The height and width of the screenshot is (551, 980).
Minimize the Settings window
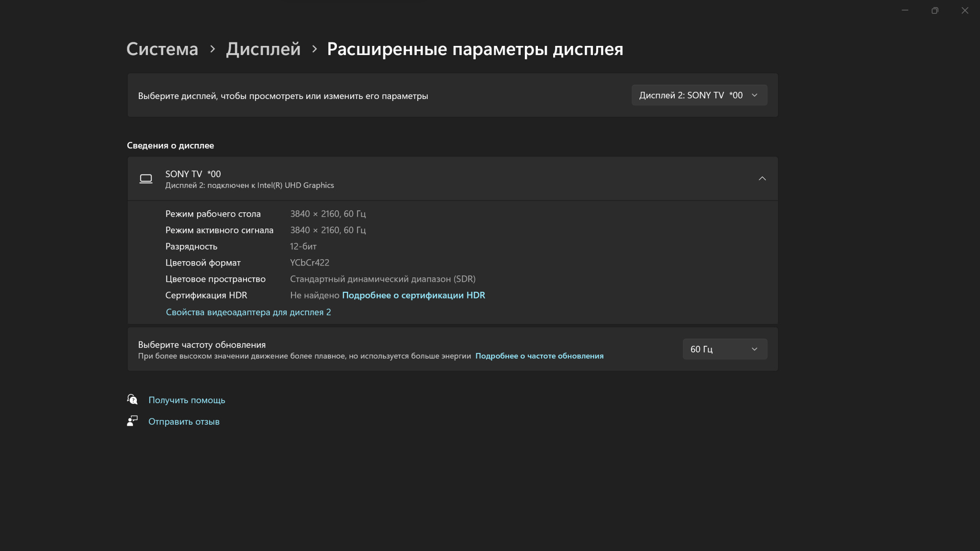coord(904,11)
